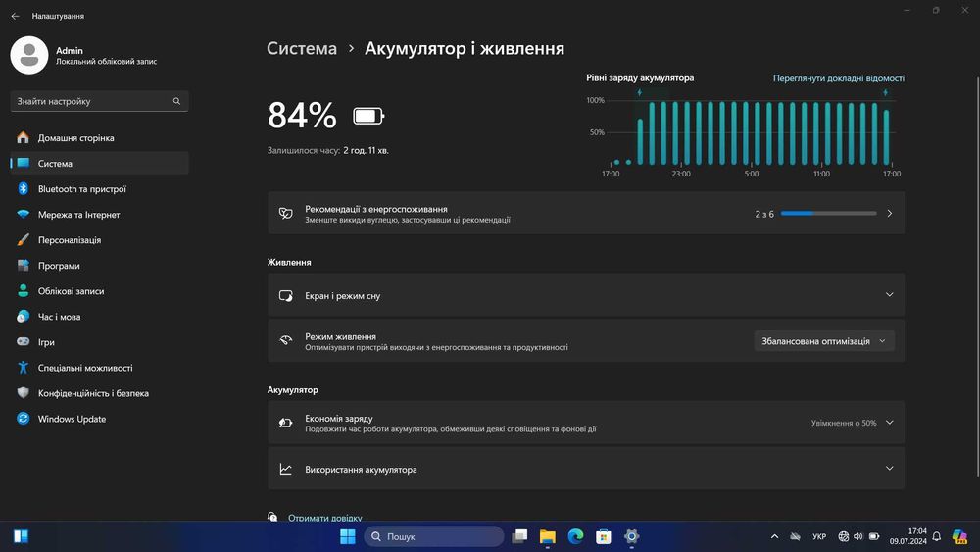The image size is (980, 552).
Task: Click the taskbar Пошук search box
Action: coord(434,536)
